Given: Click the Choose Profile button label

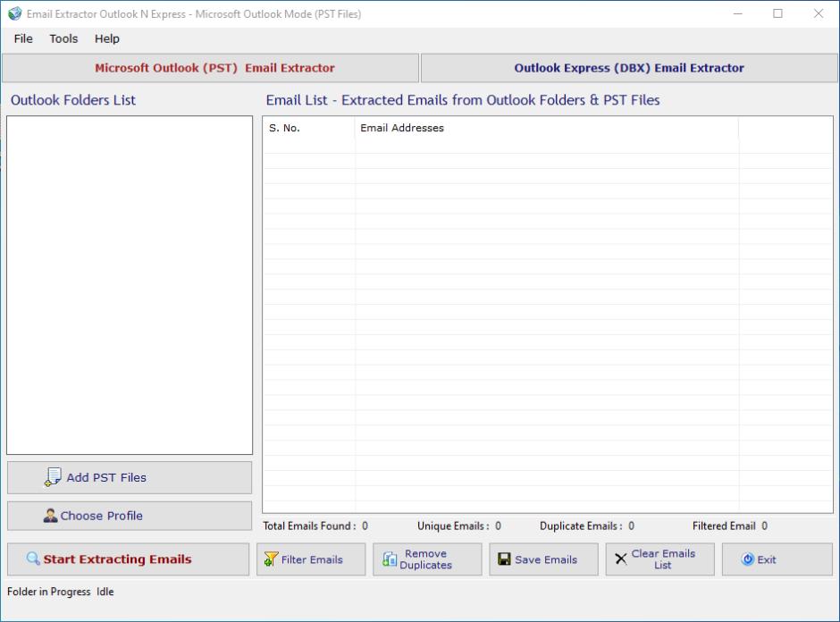Looking at the screenshot, I should pos(101,516).
